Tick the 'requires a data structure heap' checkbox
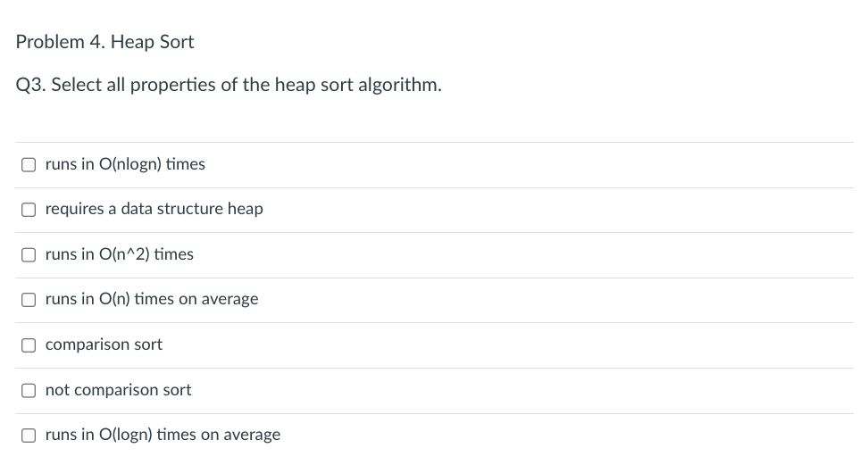The height and width of the screenshot is (473, 868). point(29,210)
